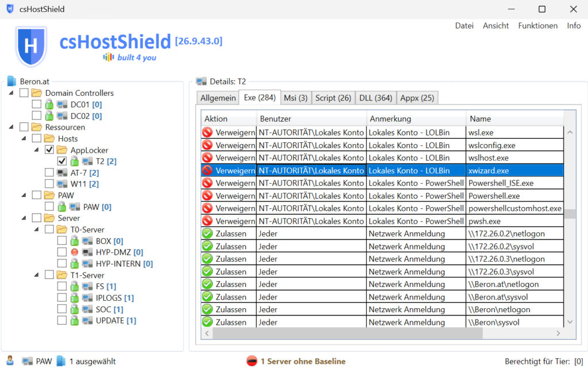Click the green lock icon next to BOX
Viewport: 588px width, 369px height.
75,240
